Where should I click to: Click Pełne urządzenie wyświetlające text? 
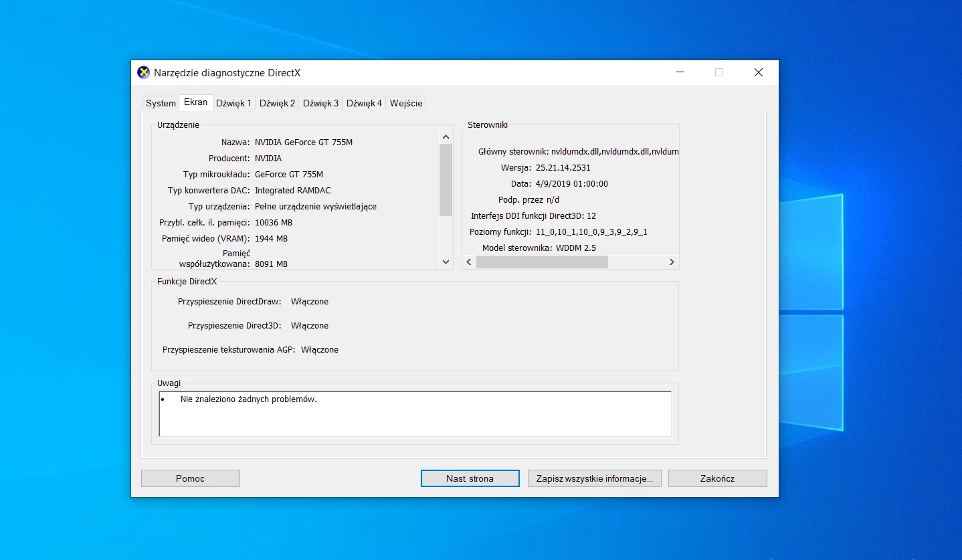coord(316,207)
